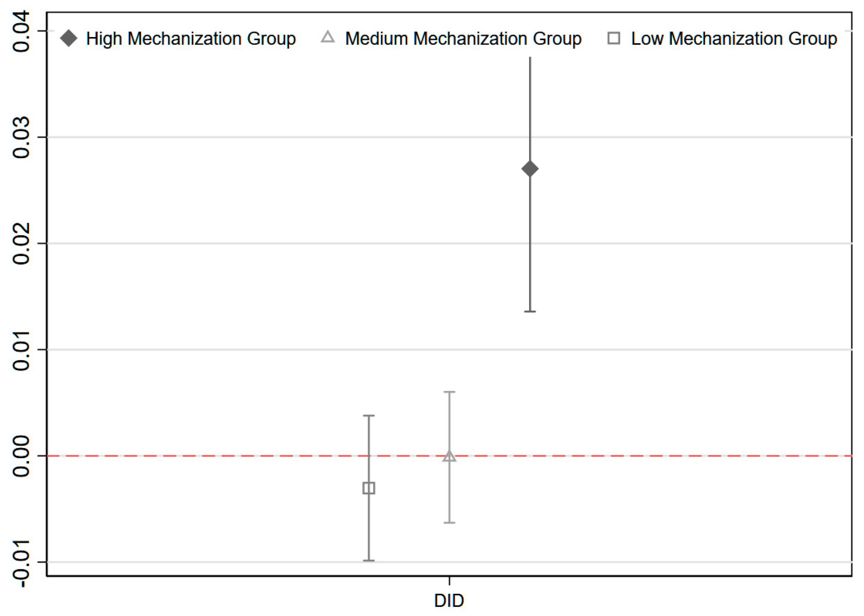The width and height of the screenshot is (864, 616).
Task: Click the 0.03 y-axis tick label
Action: [x=21, y=137]
